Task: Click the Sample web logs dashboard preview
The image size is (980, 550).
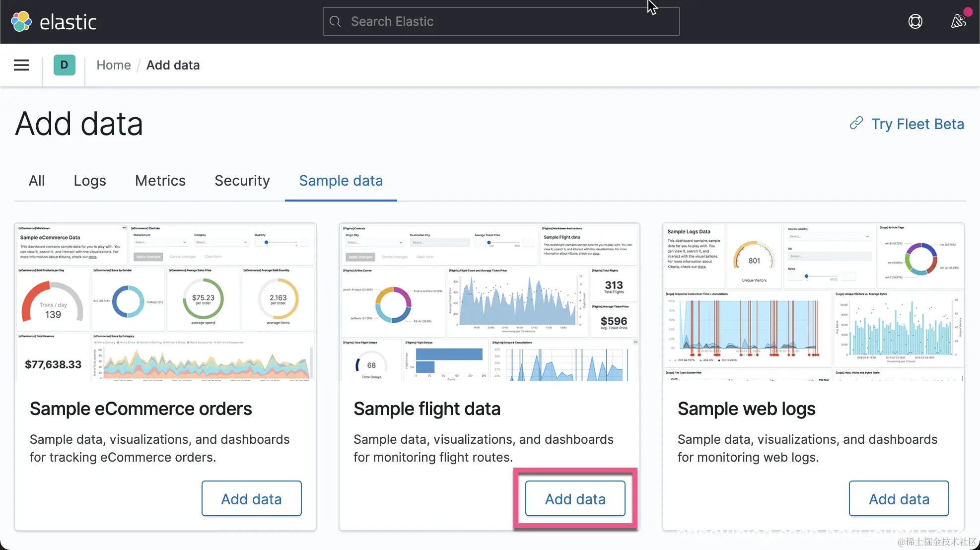Action: click(x=813, y=302)
